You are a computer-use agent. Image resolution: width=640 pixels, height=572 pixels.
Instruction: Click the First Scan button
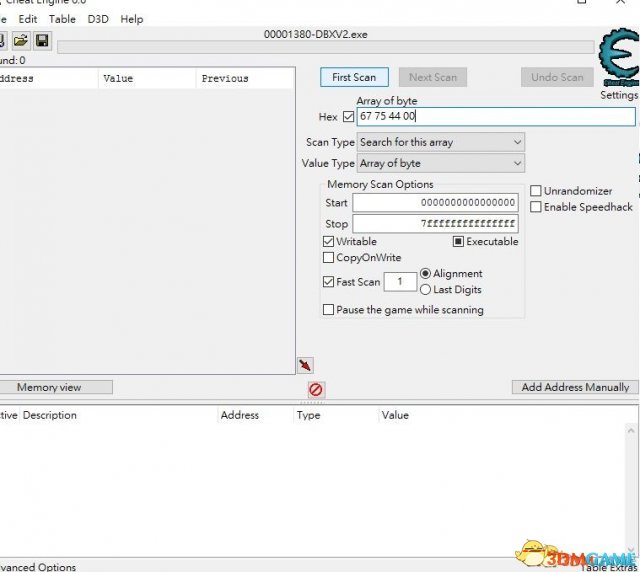[x=354, y=77]
